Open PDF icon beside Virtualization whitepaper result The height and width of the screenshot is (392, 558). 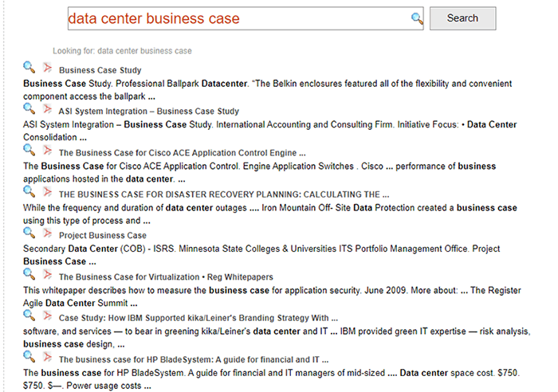pyautogui.click(x=47, y=274)
